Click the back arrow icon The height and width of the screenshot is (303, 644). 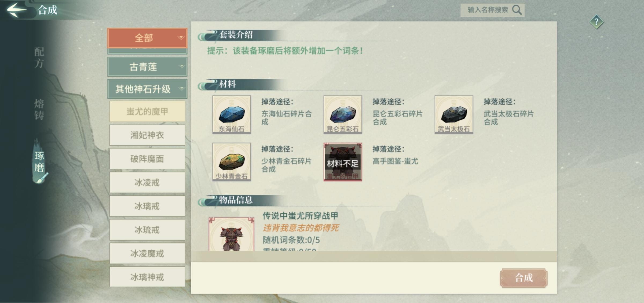tap(17, 10)
